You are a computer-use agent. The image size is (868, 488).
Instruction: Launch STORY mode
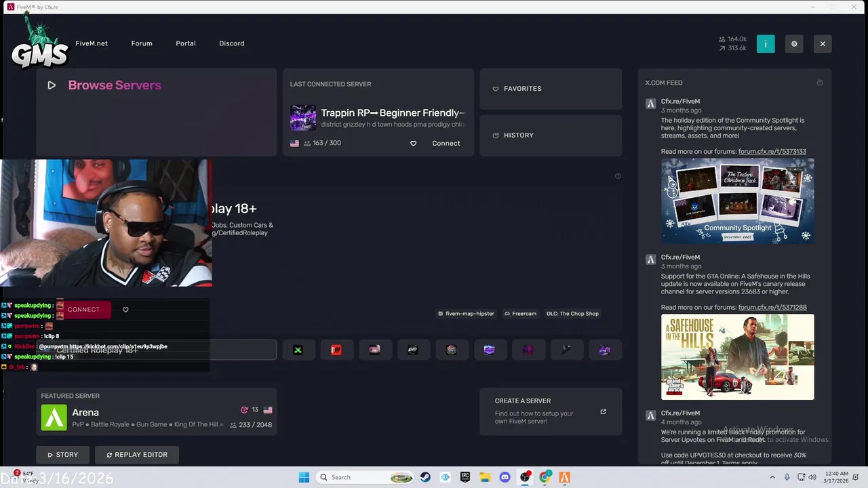pos(63,455)
